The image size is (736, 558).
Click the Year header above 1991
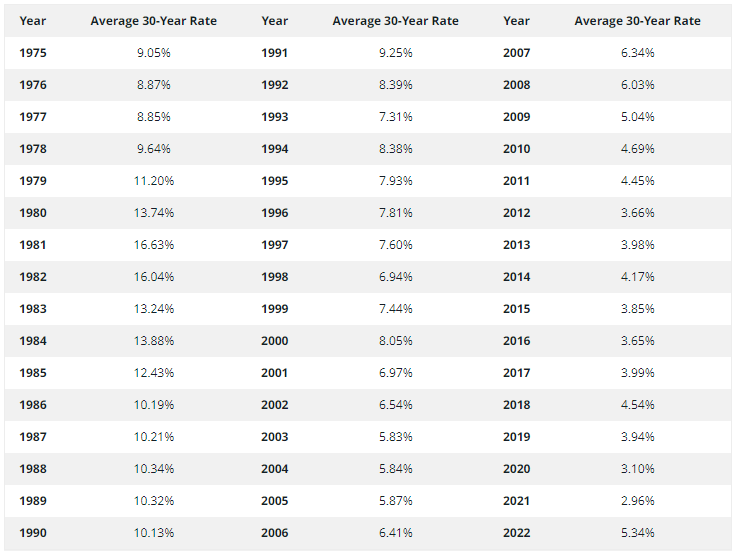click(274, 21)
